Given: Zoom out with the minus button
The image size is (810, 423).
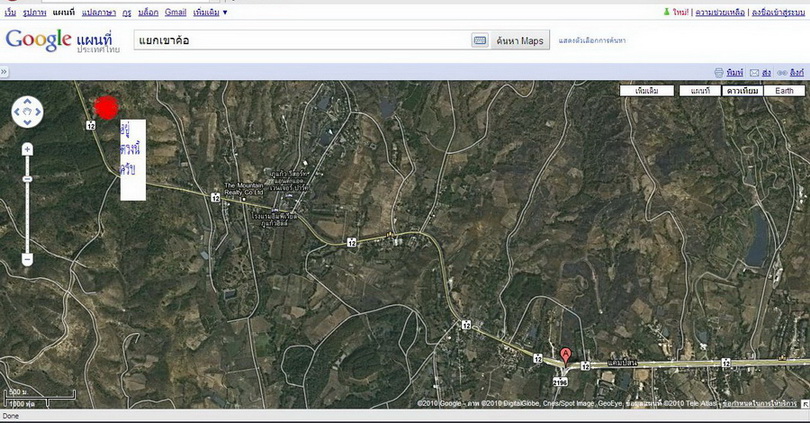Looking at the screenshot, I should coord(27,259).
